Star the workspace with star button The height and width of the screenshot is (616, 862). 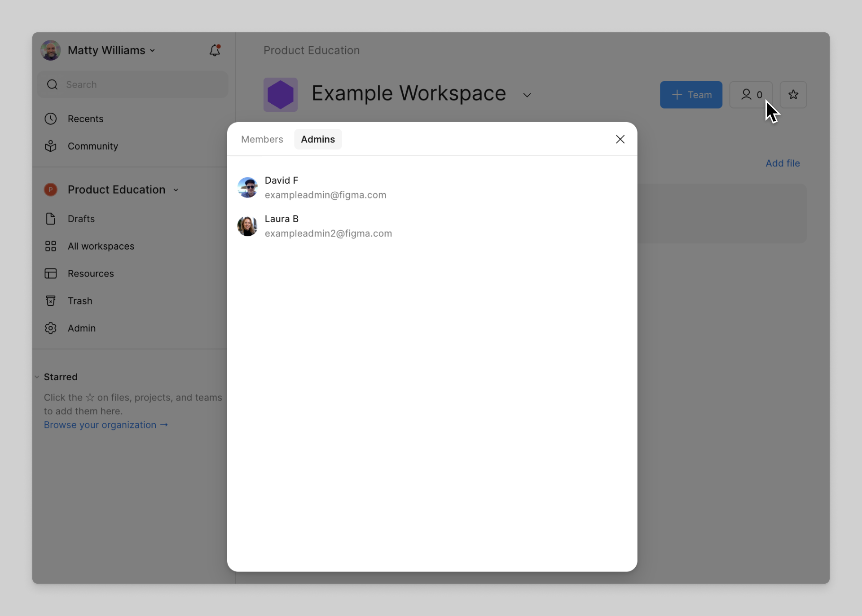click(x=793, y=95)
